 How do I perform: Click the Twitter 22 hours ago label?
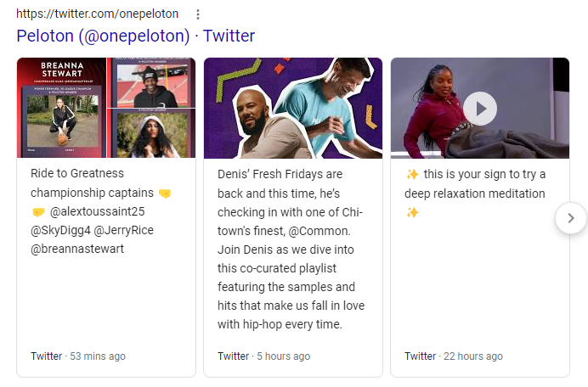pos(454,356)
